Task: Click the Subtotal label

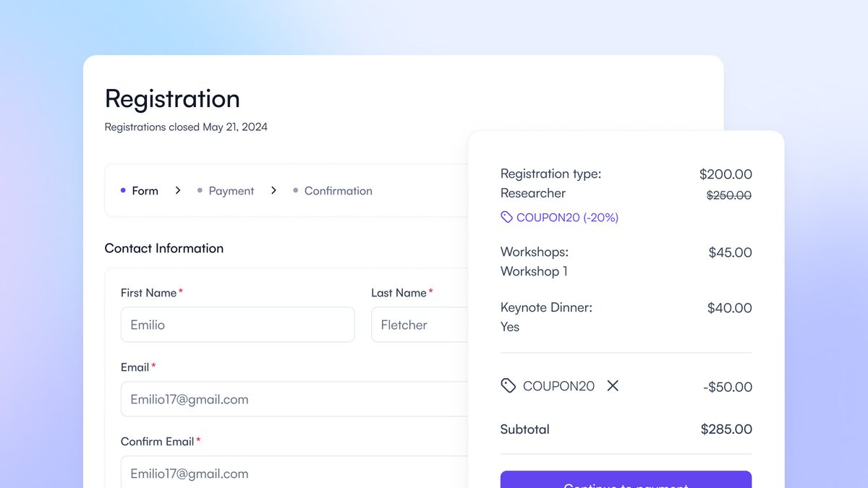Action: pyautogui.click(x=525, y=429)
